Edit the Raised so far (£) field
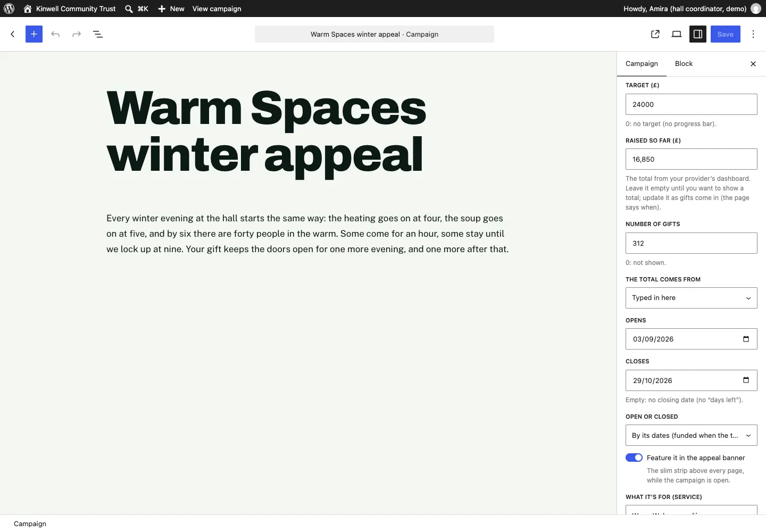 [x=692, y=159]
